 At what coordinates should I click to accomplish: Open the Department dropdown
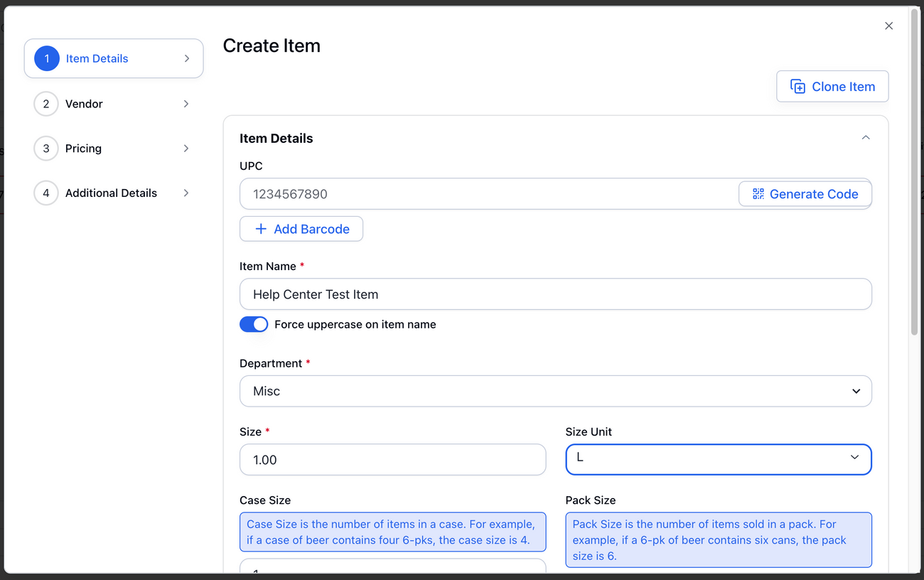(x=555, y=391)
